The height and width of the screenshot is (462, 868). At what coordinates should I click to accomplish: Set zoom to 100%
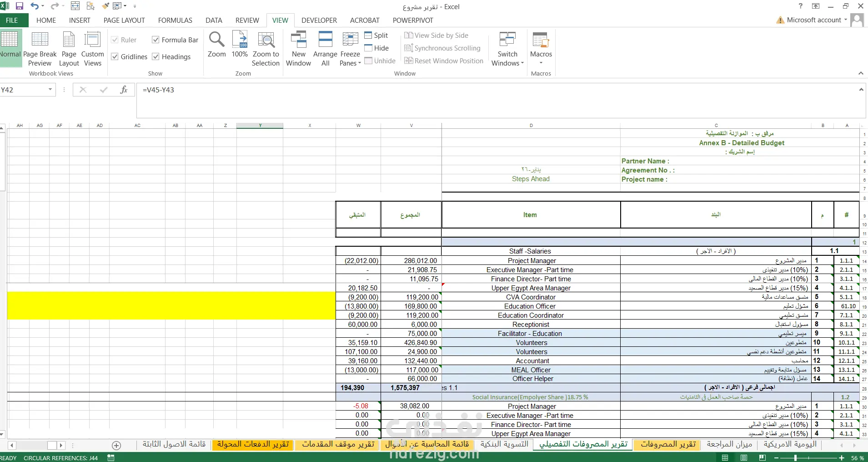pyautogui.click(x=240, y=45)
